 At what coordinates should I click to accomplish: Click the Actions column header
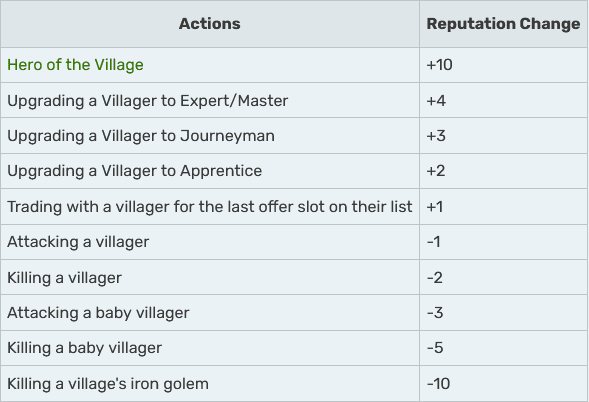[x=210, y=24]
